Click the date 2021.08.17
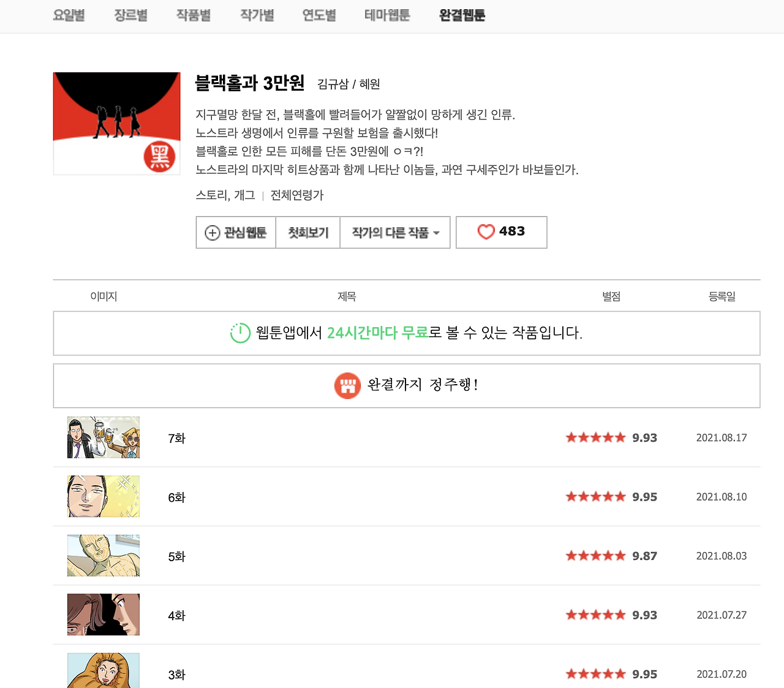The width and height of the screenshot is (784, 688). tap(722, 438)
